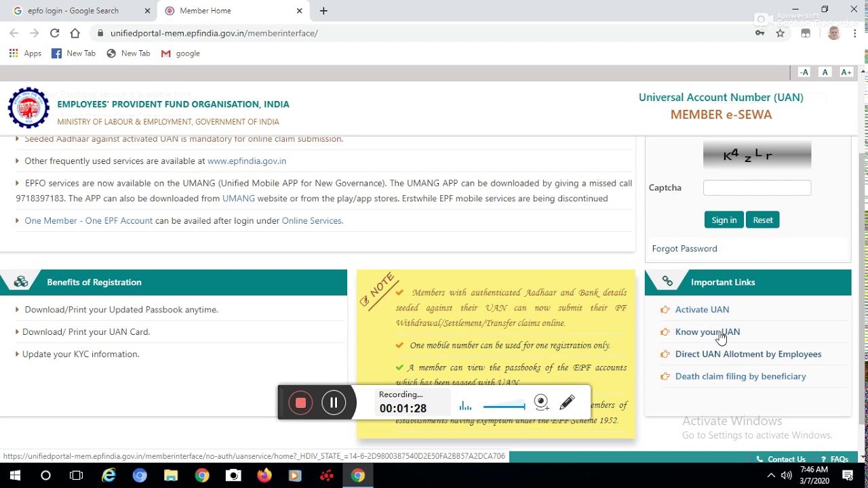The image size is (868, 488).
Task: Click the Captcha input field
Action: (x=757, y=188)
